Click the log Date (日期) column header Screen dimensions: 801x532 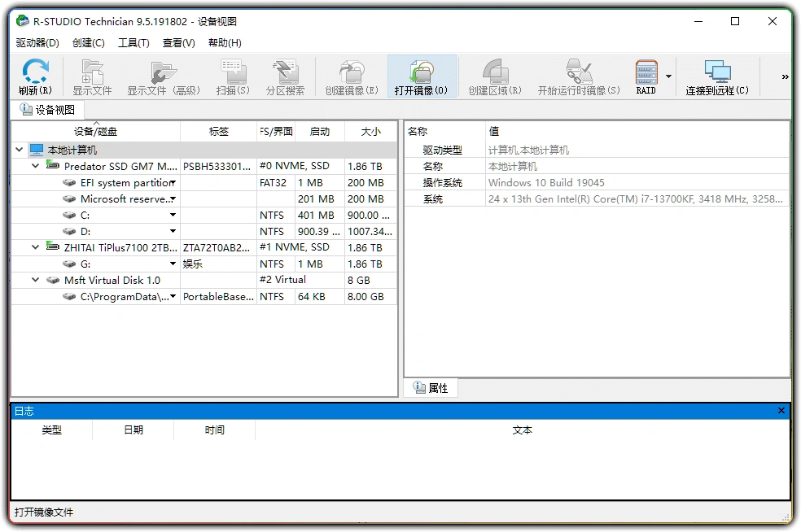click(x=133, y=430)
